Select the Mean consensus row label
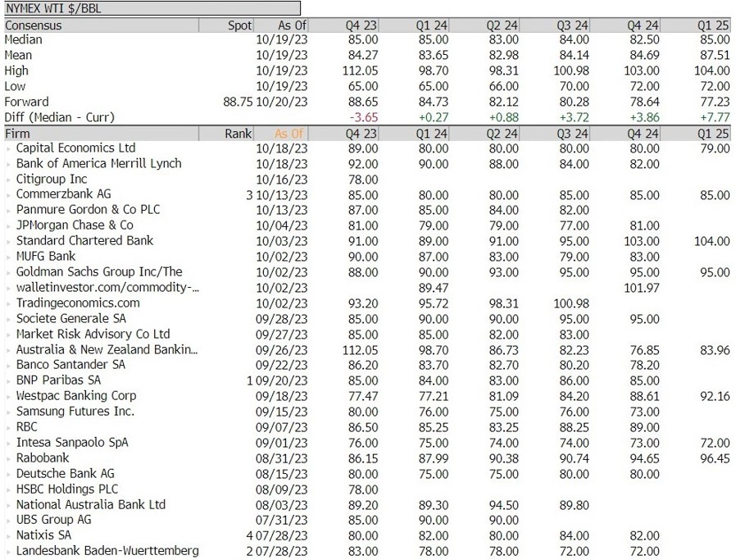This screenshot has height=560, width=736. point(18,55)
